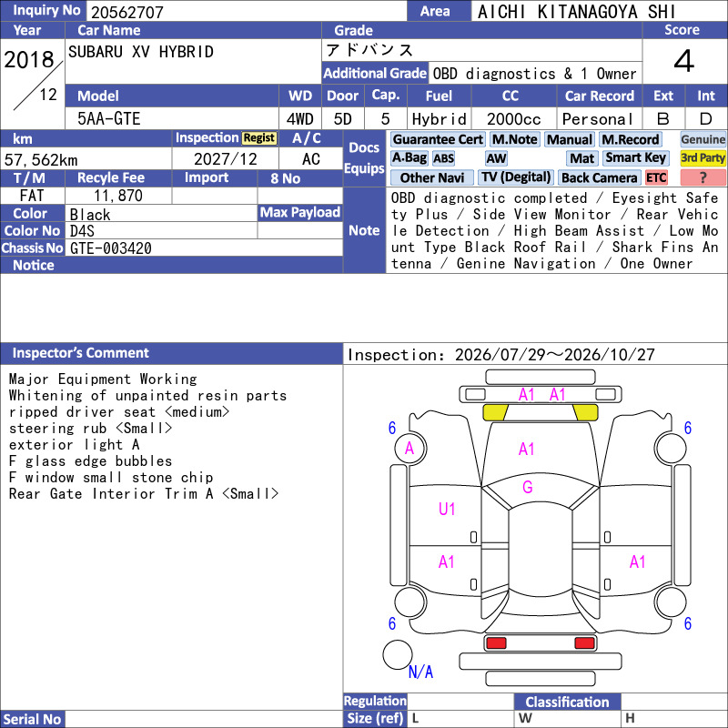Click the Personal car record value

598,119
